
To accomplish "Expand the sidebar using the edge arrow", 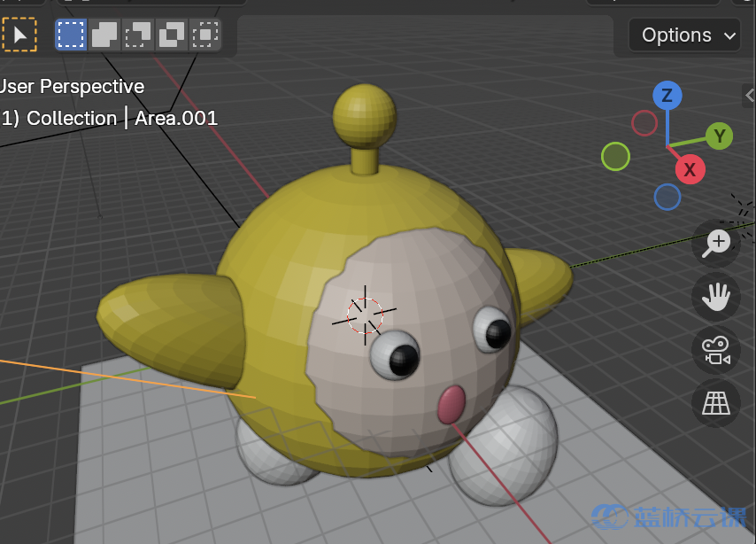I will tap(747, 94).
